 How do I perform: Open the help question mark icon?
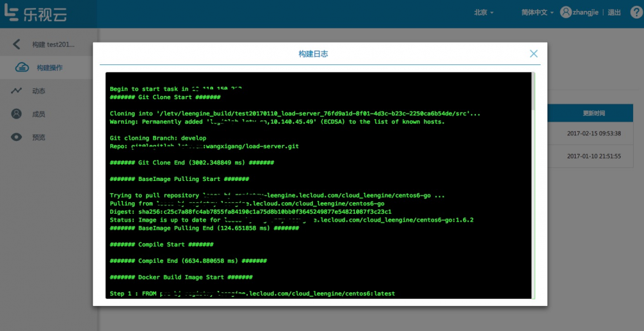click(x=636, y=12)
